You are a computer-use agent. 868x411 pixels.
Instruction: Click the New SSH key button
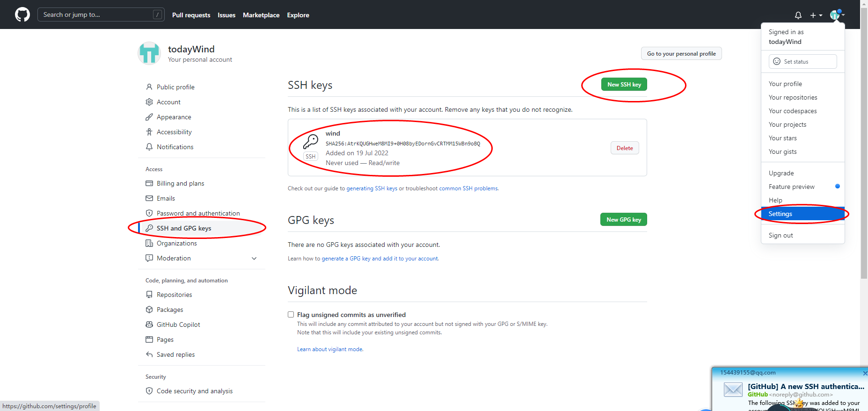tap(624, 85)
